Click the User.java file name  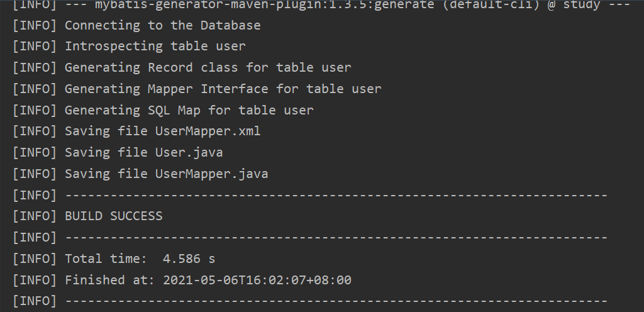point(189,153)
